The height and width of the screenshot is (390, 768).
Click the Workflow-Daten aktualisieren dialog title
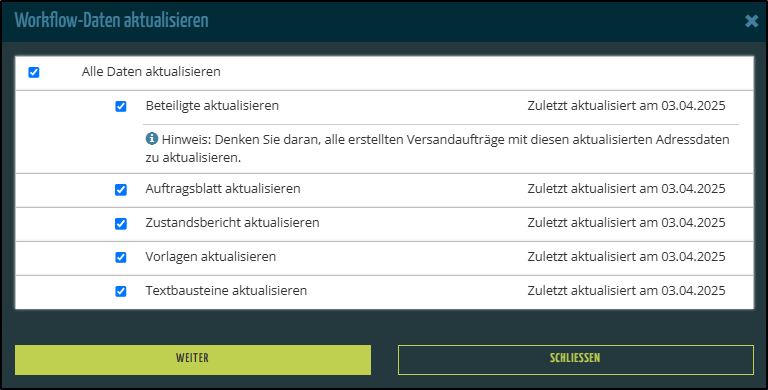point(112,21)
